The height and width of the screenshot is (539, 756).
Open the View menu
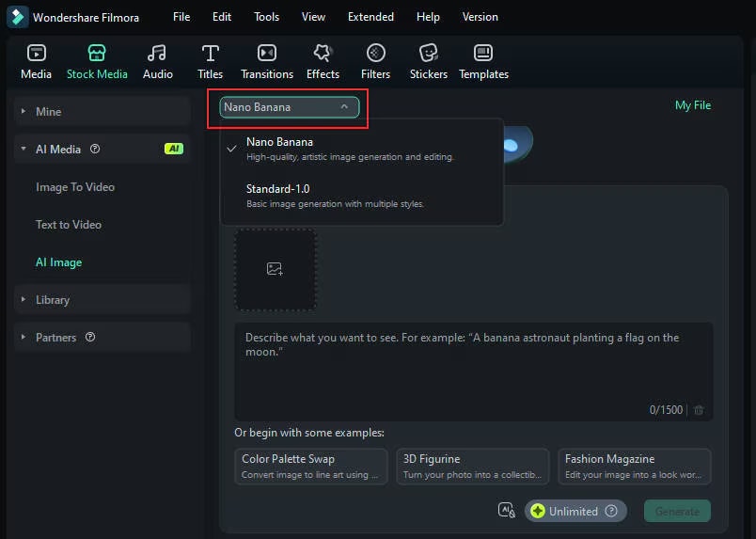point(313,17)
